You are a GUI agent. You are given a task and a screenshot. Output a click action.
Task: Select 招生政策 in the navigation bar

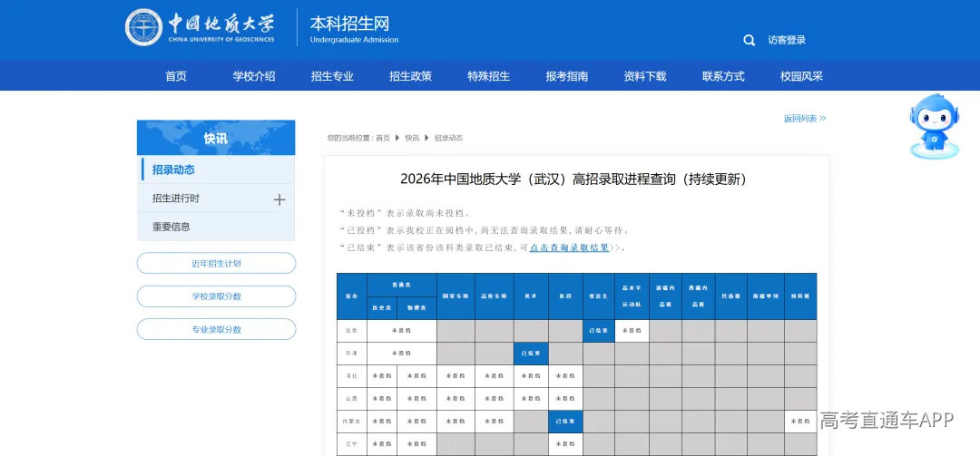coord(411,76)
